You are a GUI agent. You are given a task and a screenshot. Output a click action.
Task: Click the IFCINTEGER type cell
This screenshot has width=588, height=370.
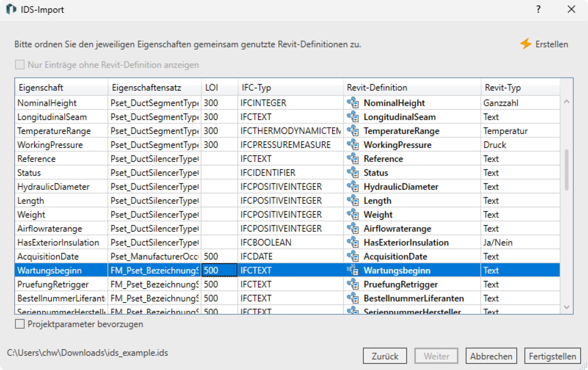tap(290, 103)
